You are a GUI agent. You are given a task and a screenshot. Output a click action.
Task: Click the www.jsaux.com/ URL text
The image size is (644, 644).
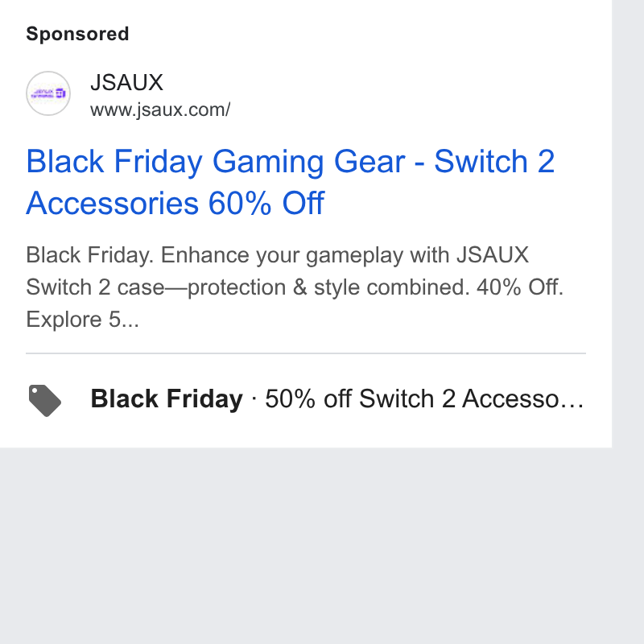point(160,109)
